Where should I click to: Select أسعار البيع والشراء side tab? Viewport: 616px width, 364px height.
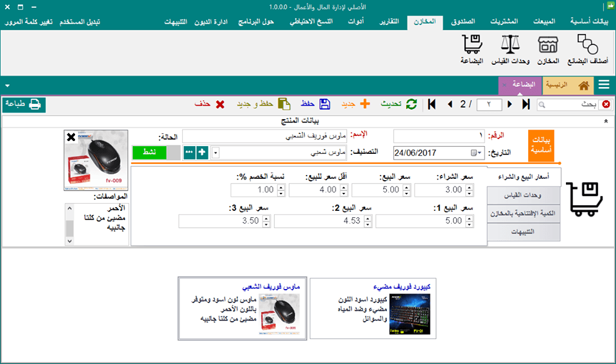pos(524,178)
